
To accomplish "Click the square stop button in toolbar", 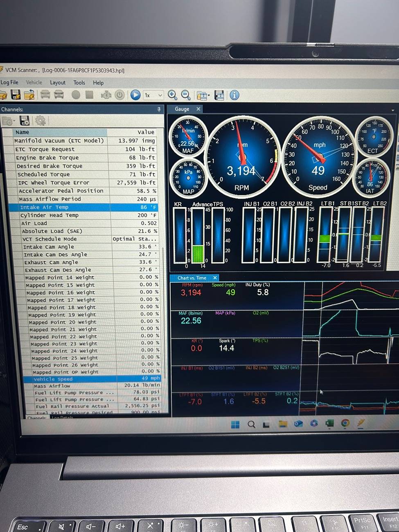I will 89,95.
